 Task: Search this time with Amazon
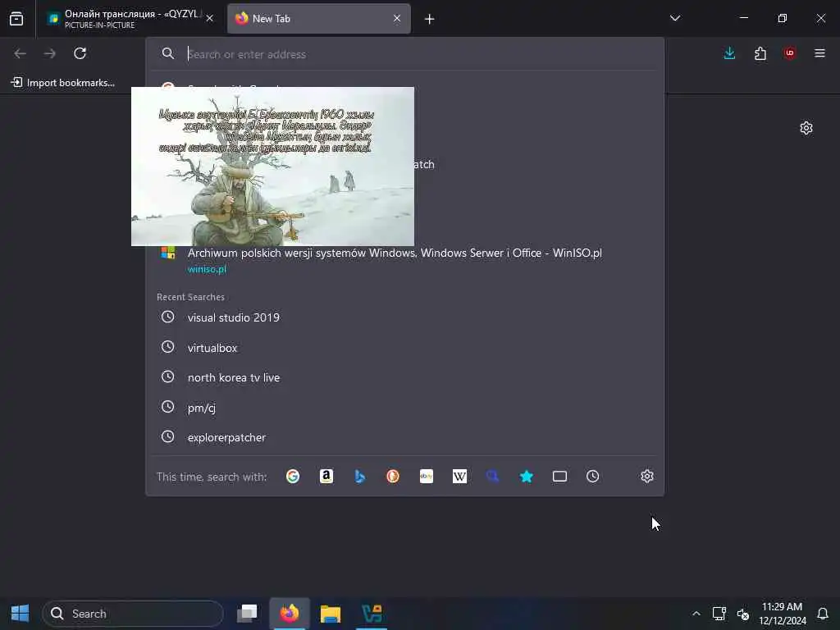point(326,477)
